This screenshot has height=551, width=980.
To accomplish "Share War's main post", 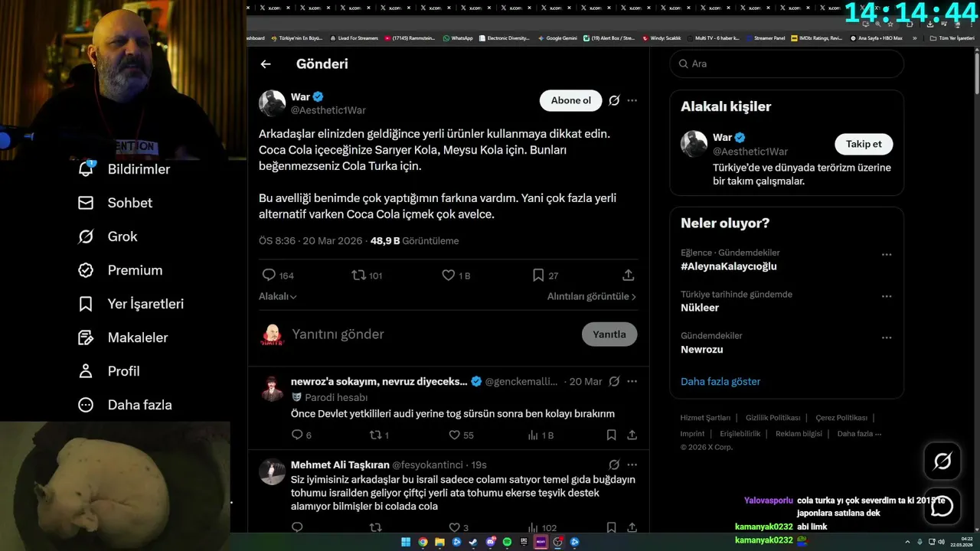I will tap(628, 275).
